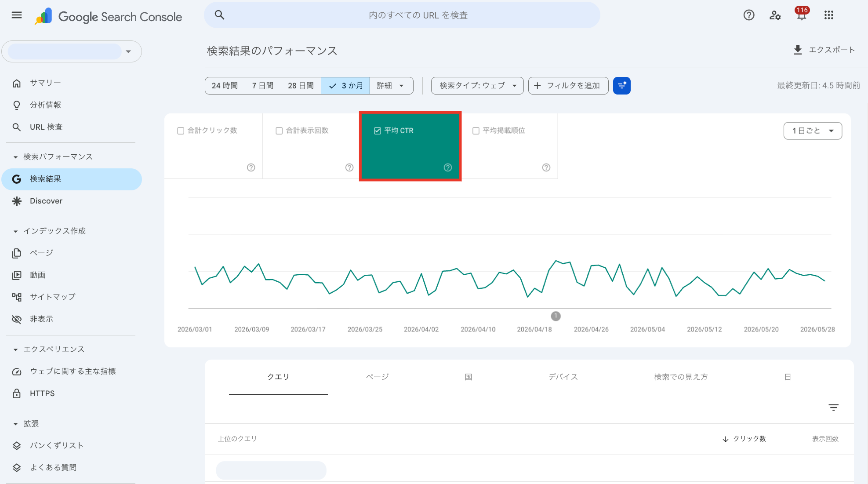Screen dimensions: 868x484
Task: Open the help question mark icon
Action: (749, 15)
